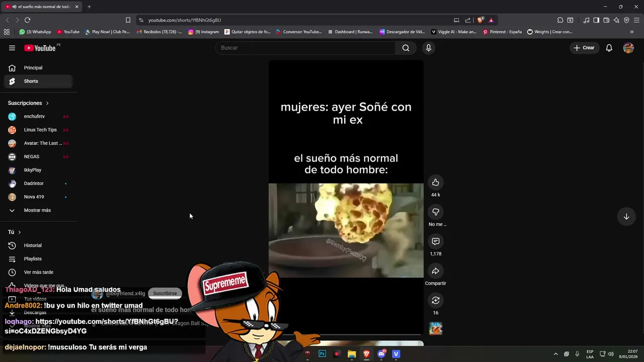This screenshot has height=362, width=644.
Task: Open Dadrintor subscription channel
Action: click(x=37, y=184)
